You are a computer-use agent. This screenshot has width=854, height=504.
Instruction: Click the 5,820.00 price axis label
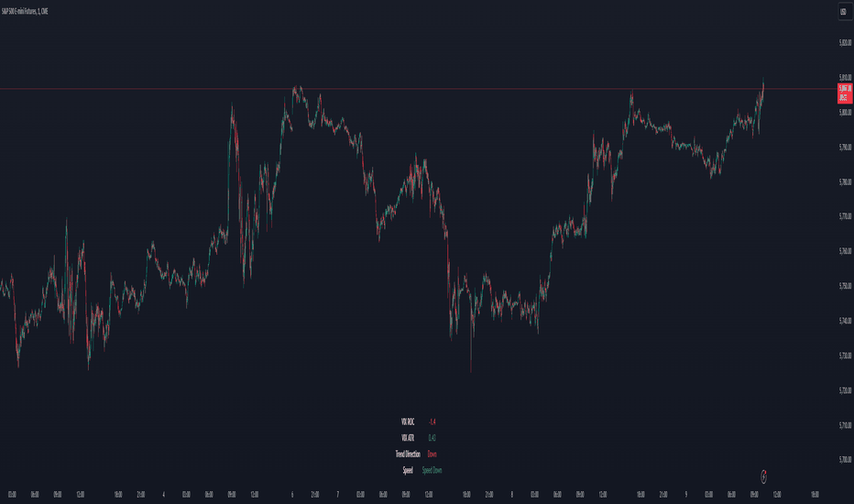845,42
